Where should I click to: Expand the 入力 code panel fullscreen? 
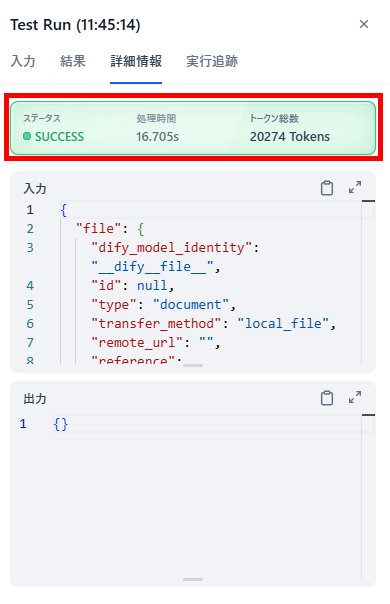pyautogui.click(x=355, y=188)
